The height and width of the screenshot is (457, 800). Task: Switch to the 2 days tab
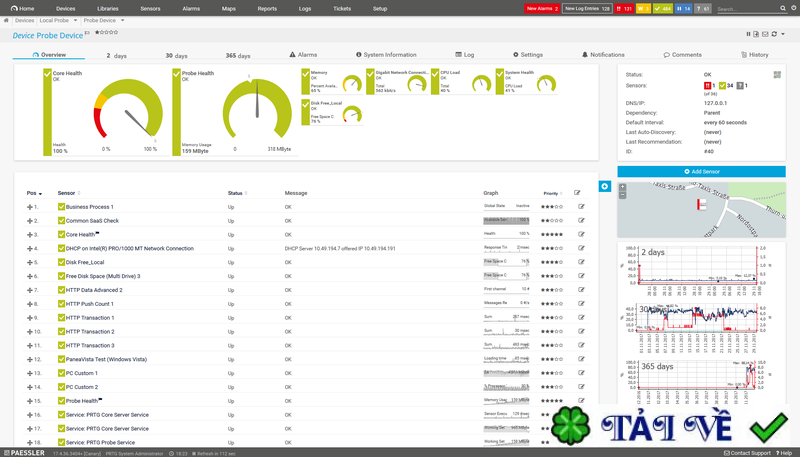[116, 55]
